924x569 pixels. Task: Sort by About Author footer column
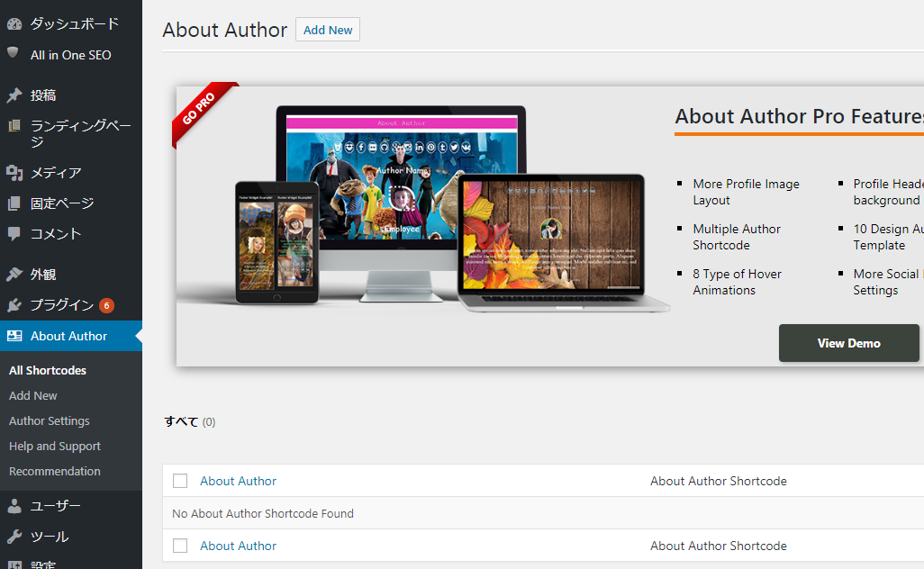point(238,546)
